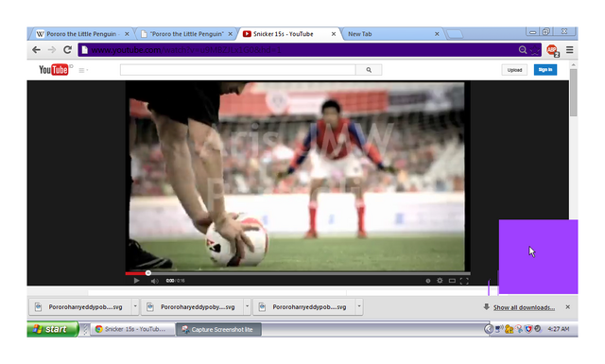Close the quoted "Pororo the Little Penguin" tab
Viewport: 605px width, 364px height.
230,34
